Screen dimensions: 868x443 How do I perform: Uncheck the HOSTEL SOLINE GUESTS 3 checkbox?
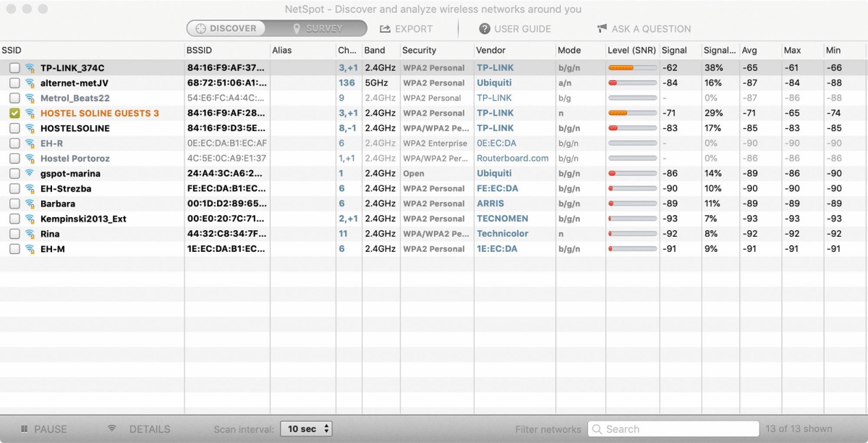[14, 114]
